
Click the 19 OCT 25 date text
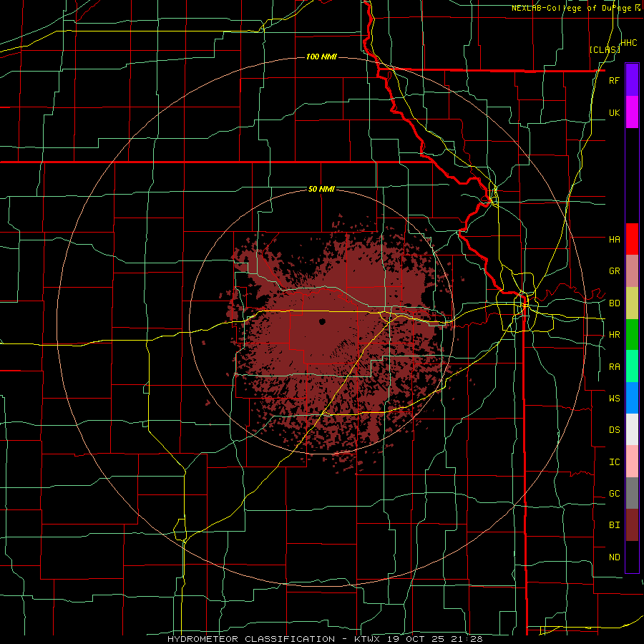(x=414, y=639)
